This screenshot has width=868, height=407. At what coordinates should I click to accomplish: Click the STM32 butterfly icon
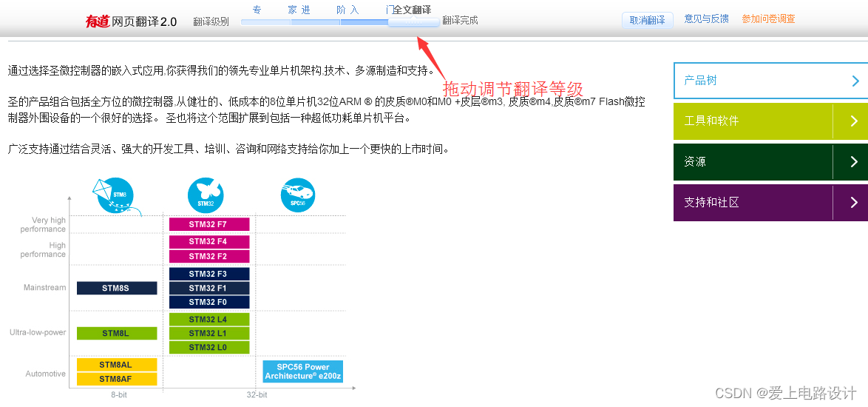point(206,195)
